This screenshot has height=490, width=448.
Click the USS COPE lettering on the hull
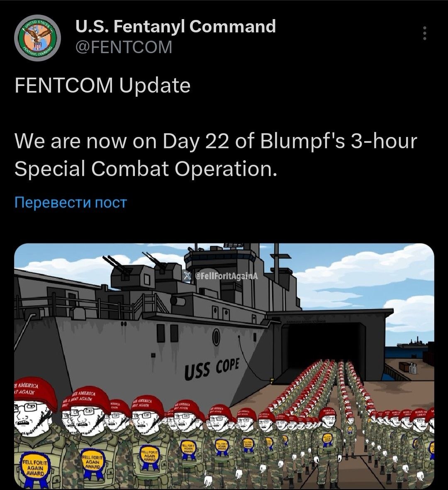pyautogui.click(x=212, y=369)
